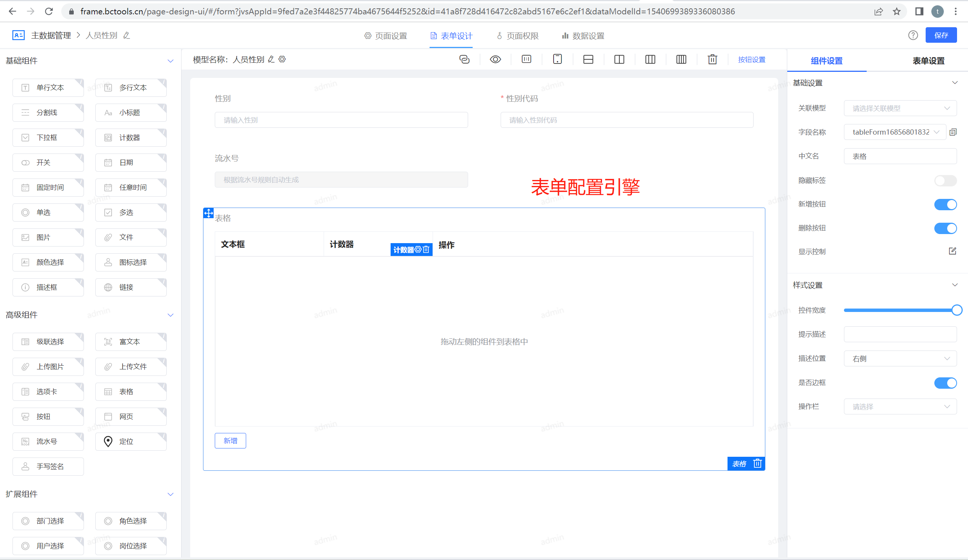Go to 主数据管理 in the breadcrumb
Screen dimensions: 968x560
point(51,35)
